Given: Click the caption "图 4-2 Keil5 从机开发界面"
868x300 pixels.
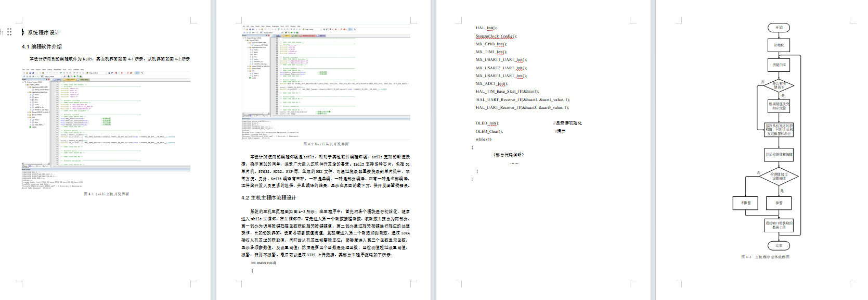Looking at the screenshot, I should click(326, 144).
